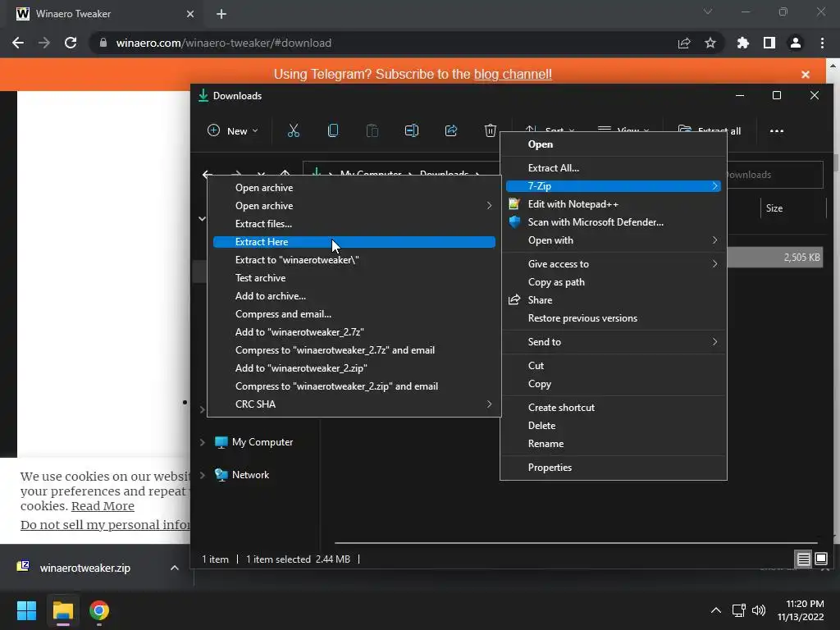The width and height of the screenshot is (840, 630).
Task: Close the orange Telegram banner
Action: click(x=806, y=75)
